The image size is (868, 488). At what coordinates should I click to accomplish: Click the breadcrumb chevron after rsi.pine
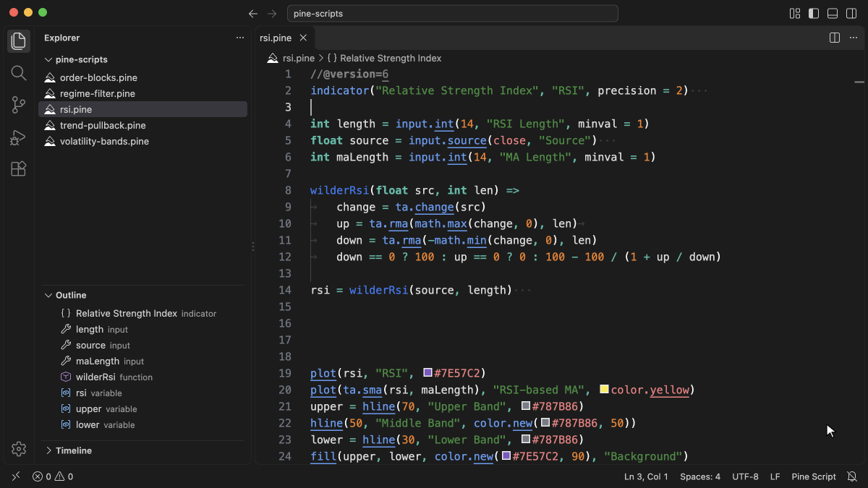tap(321, 58)
